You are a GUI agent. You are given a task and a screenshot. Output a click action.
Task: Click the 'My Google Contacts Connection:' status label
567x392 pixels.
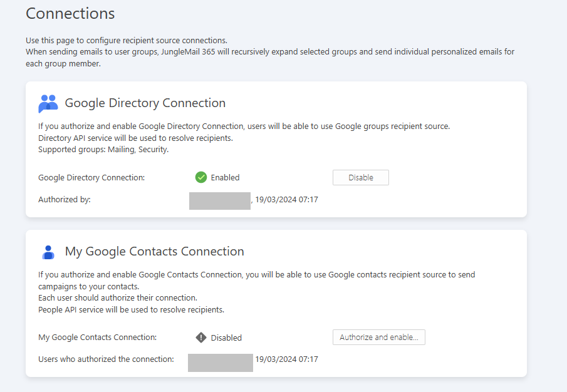pos(97,338)
